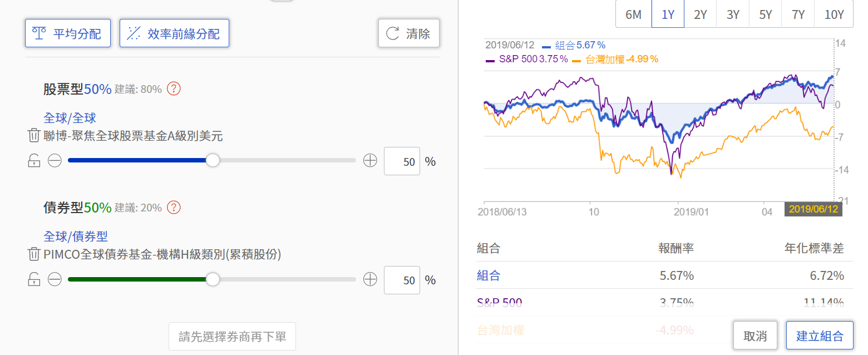868x355 pixels.
Task: Toggle the lock on the bond fund allocation
Action: 34,279
